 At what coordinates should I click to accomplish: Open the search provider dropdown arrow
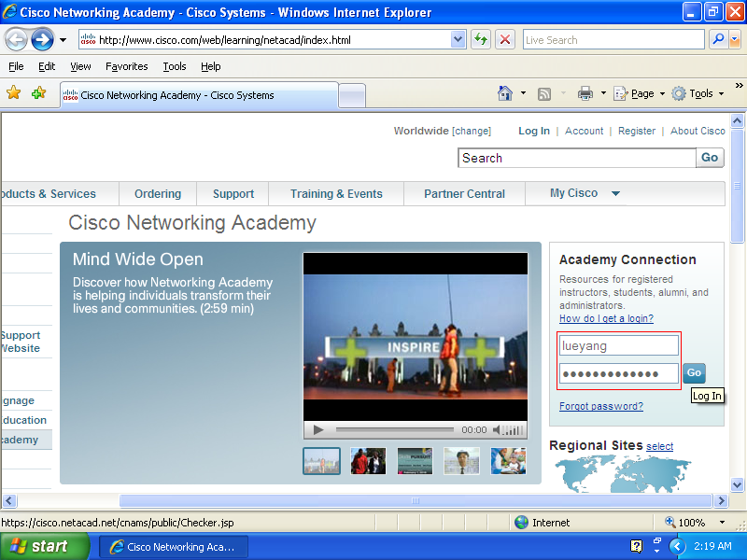point(734,40)
